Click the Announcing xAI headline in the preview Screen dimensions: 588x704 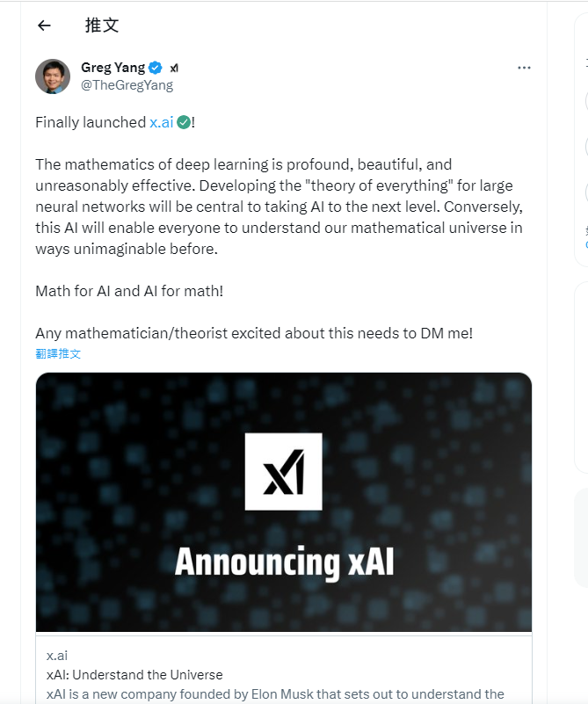pyautogui.click(x=284, y=562)
